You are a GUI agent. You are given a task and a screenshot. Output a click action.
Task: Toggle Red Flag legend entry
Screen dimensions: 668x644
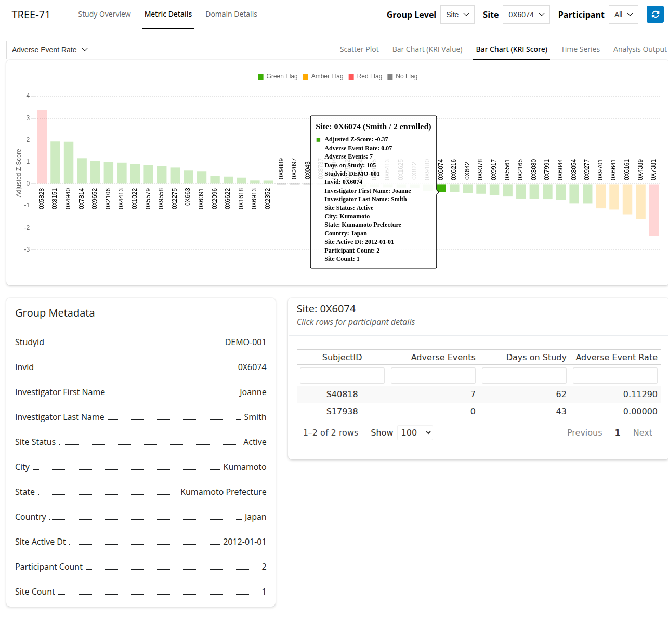click(x=365, y=76)
